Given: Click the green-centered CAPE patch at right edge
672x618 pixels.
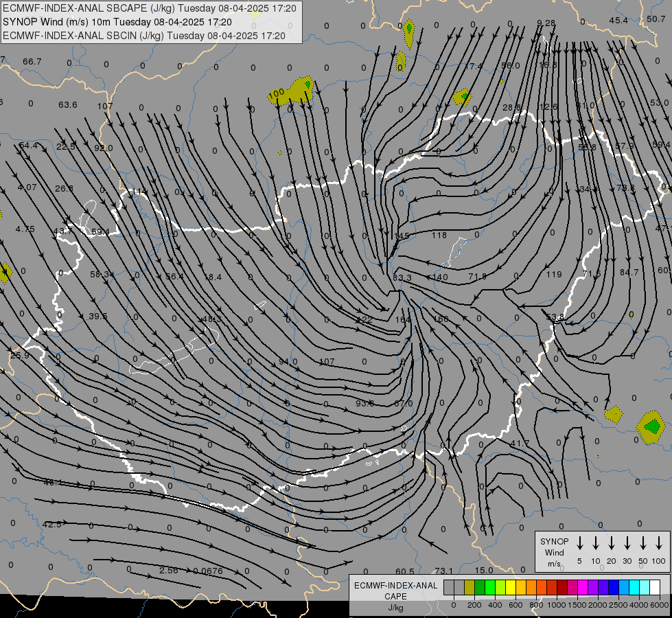Looking at the screenshot, I should (x=652, y=426).
